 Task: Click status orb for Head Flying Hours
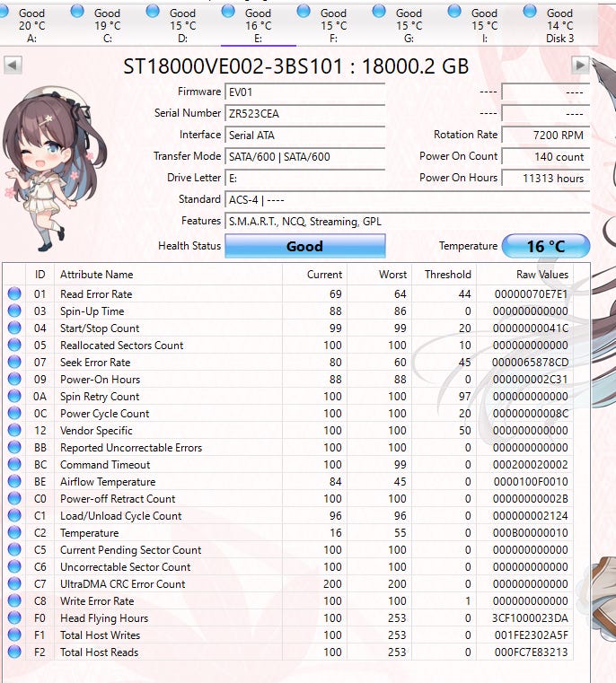[x=14, y=617]
